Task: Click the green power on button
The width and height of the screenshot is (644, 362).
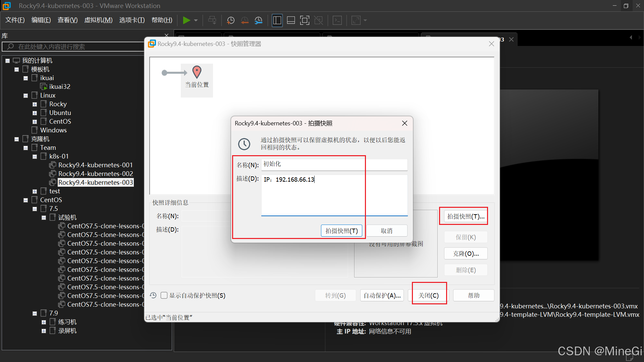Action: tap(186, 20)
